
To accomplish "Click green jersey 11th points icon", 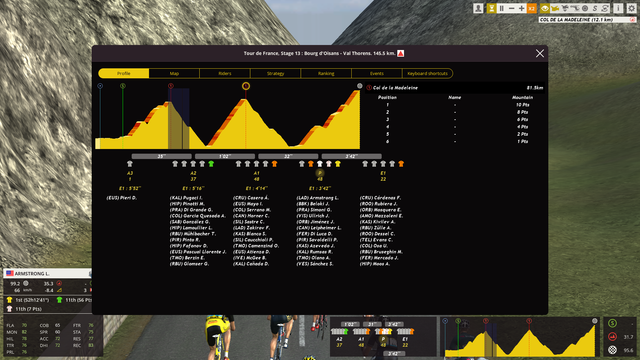I will [x=59, y=300].
